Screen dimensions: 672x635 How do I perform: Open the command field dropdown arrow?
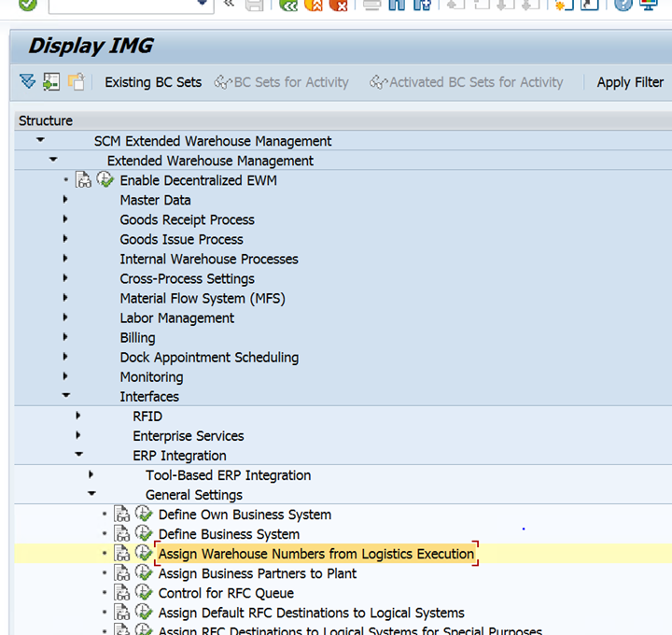point(204,5)
